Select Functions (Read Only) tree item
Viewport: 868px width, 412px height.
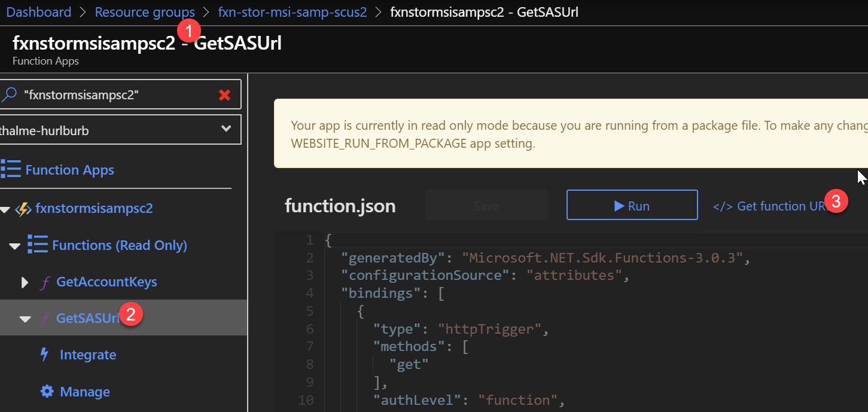click(x=120, y=245)
